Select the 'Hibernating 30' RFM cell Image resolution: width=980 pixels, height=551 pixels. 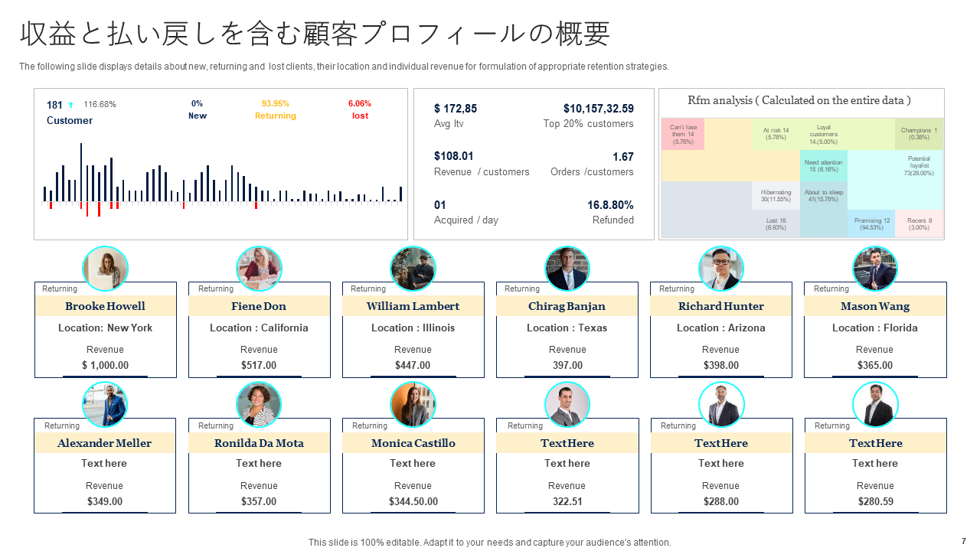(776, 196)
